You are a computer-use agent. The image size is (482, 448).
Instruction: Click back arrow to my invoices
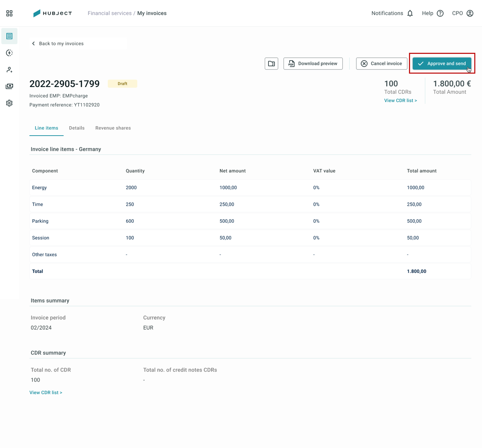(x=34, y=44)
